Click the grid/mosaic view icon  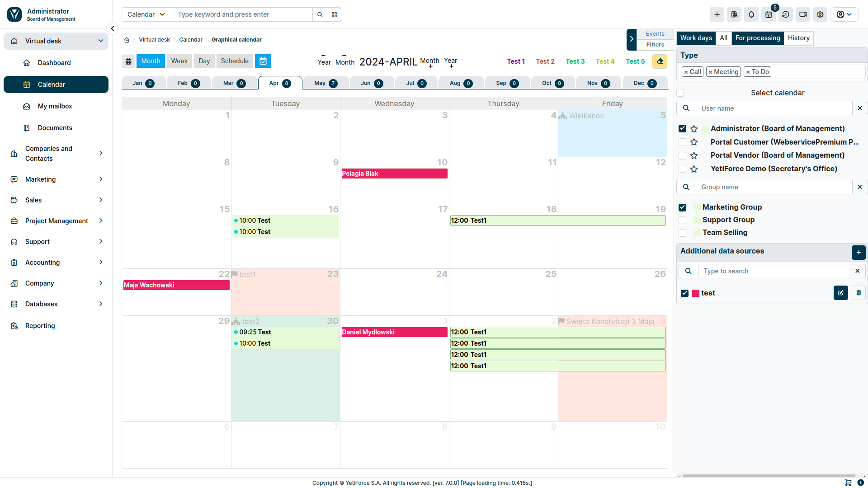pyautogui.click(x=334, y=14)
